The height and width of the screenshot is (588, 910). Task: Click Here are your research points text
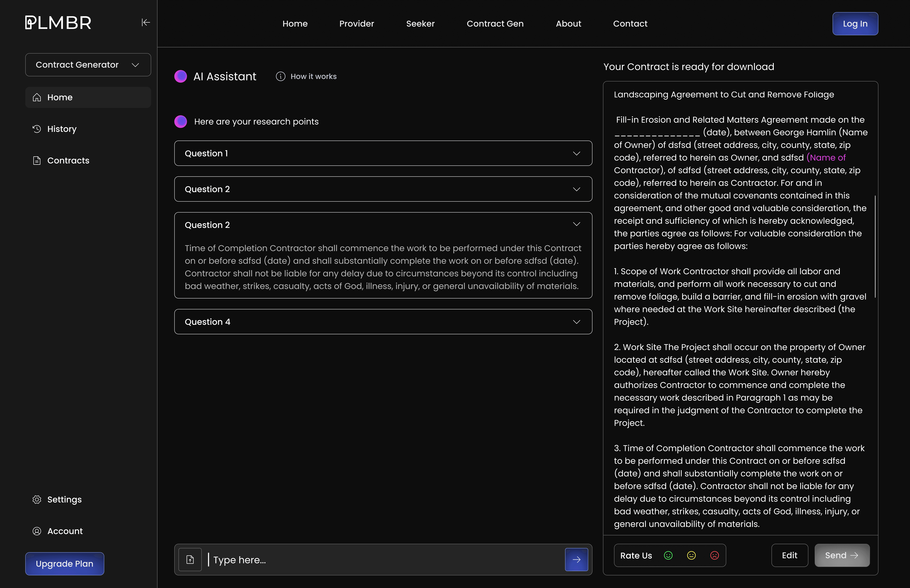click(x=256, y=121)
